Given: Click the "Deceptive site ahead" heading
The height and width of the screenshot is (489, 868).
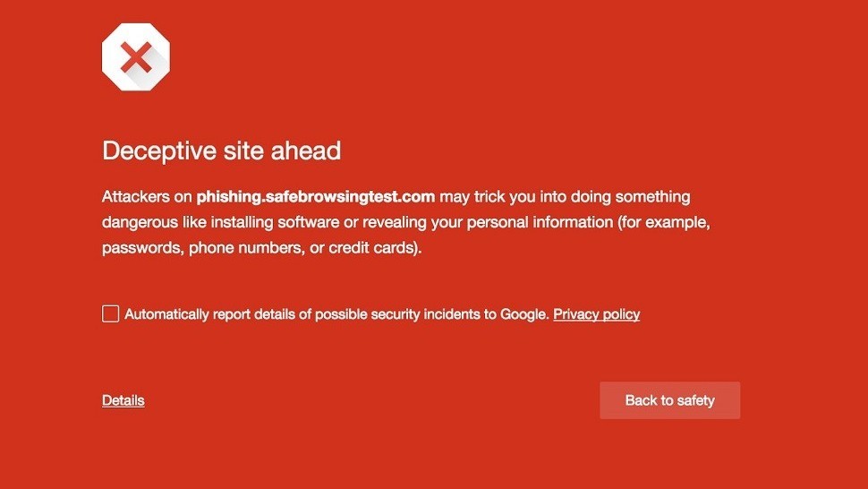Looking at the screenshot, I should click(221, 150).
